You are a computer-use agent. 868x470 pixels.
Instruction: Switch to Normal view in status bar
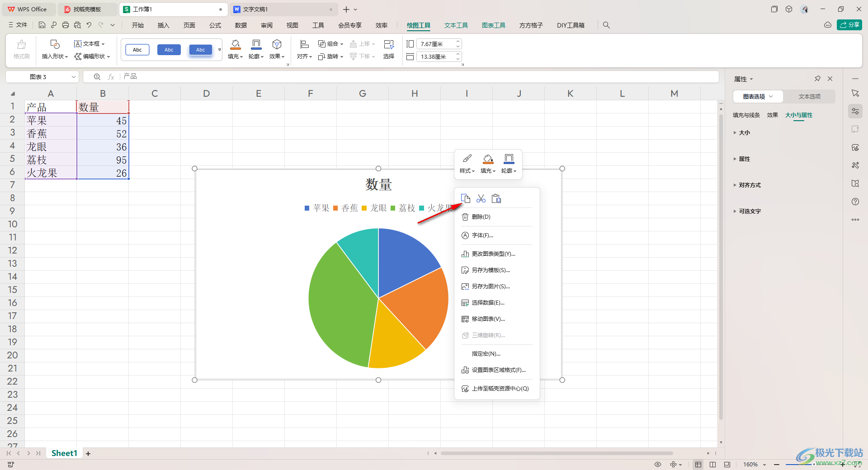point(698,465)
